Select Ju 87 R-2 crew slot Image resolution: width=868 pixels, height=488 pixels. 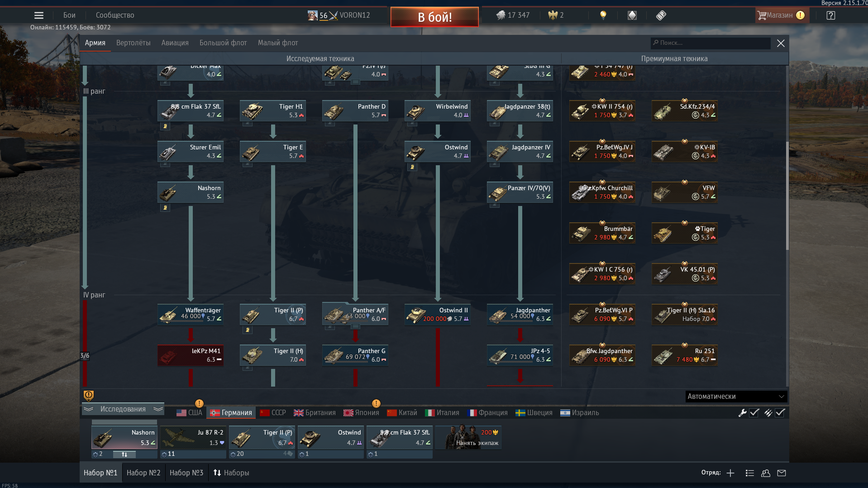pos(193,438)
